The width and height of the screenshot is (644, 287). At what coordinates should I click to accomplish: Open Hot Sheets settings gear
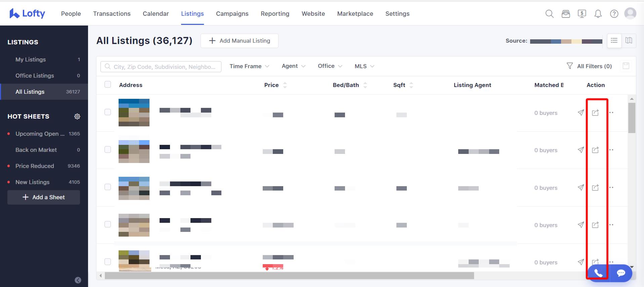point(77,117)
